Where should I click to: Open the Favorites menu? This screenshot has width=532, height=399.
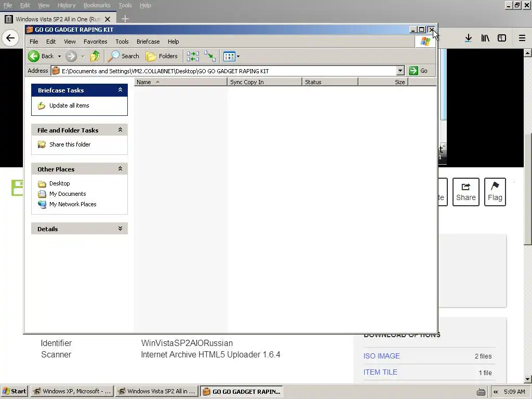[96, 42]
